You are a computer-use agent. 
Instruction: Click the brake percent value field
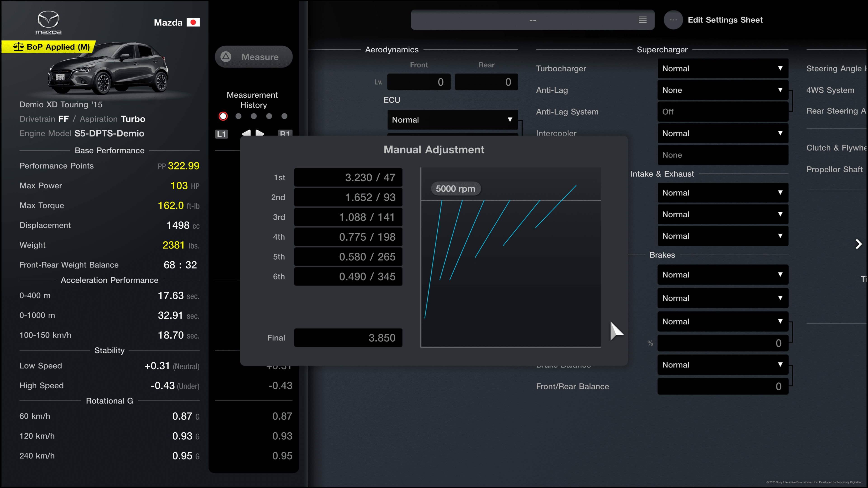click(723, 343)
